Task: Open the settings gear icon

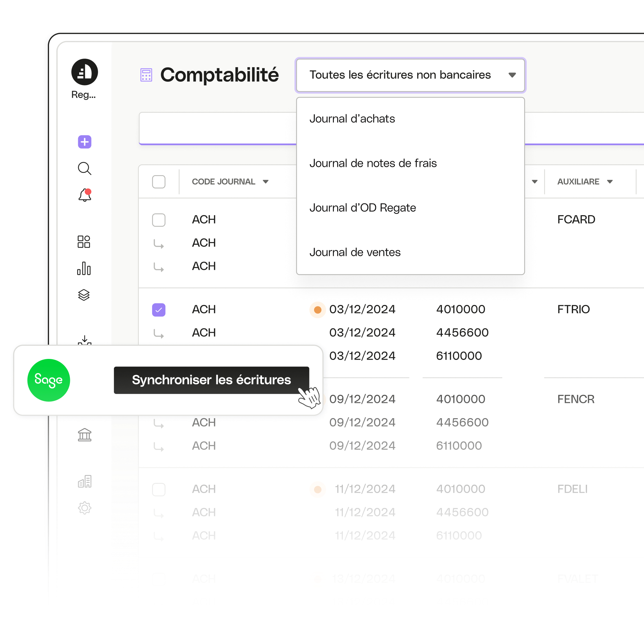Action: pyautogui.click(x=84, y=508)
